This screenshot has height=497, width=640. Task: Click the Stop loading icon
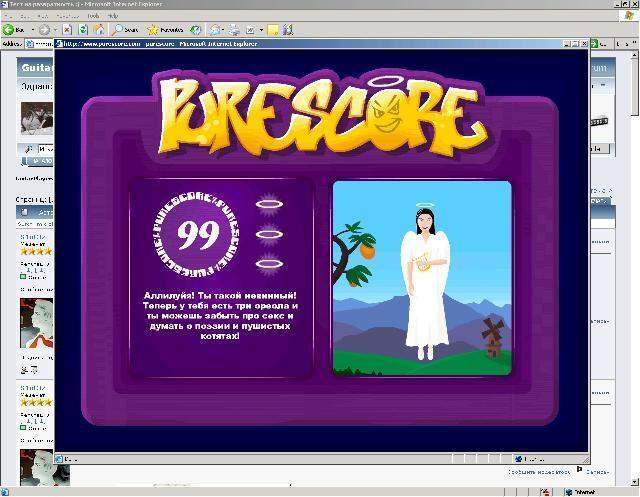[67, 30]
